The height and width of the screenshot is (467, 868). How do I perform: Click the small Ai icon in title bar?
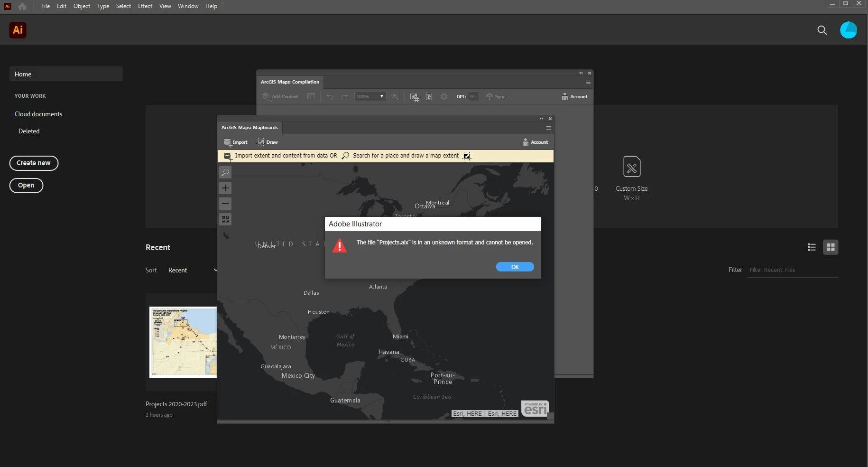point(7,6)
